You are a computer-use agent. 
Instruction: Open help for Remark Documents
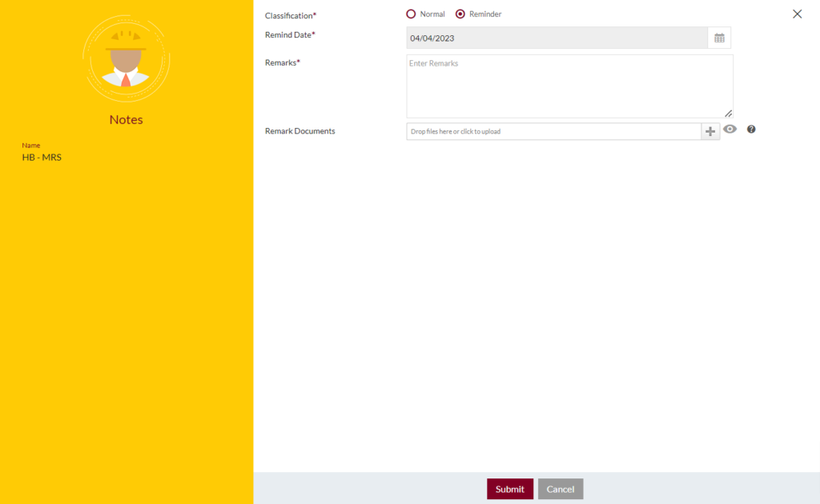(x=751, y=129)
